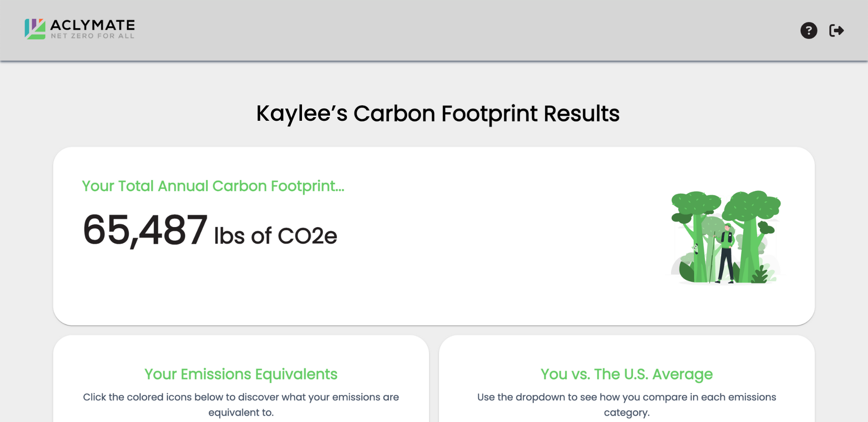This screenshot has height=422, width=868.
Task: Click the 'You vs. The U.S. Average' heading
Action: point(626,374)
